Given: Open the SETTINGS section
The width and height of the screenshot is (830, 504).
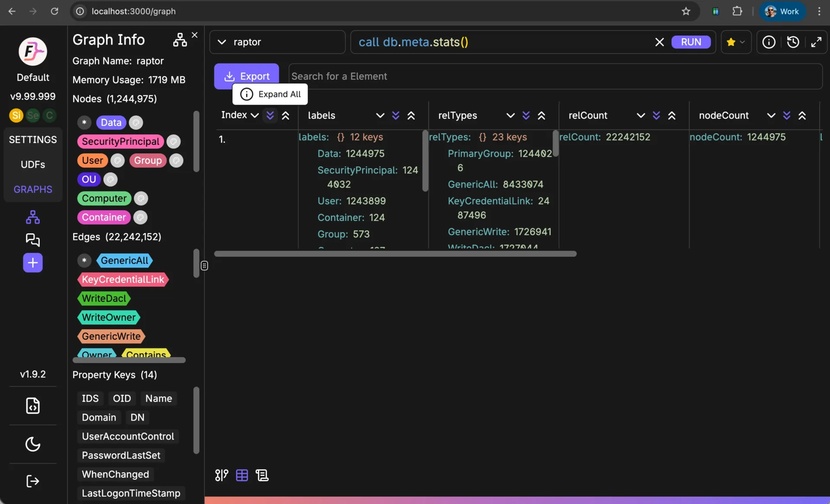Looking at the screenshot, I should coord(33,139).
